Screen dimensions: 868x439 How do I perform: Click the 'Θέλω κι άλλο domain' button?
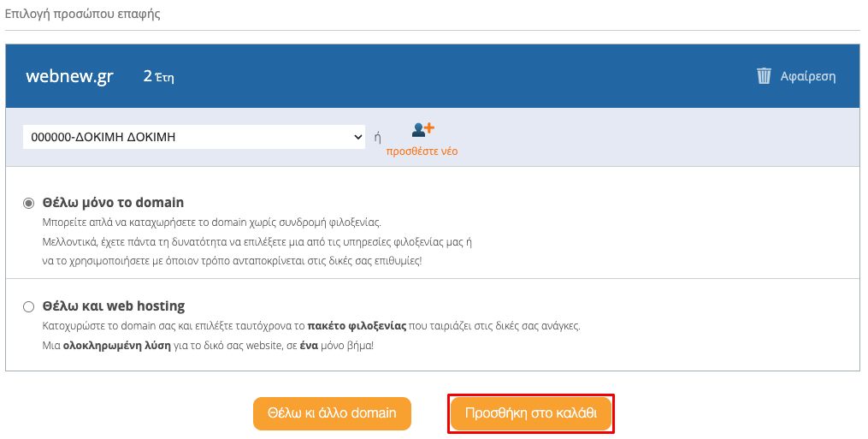332,413
